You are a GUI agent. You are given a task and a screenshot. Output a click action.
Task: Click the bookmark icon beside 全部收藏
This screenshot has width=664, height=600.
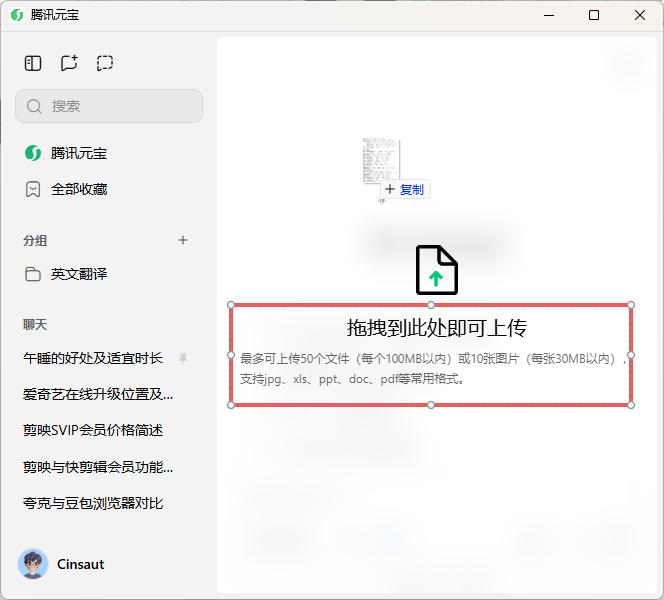click(x=33, y=189)
